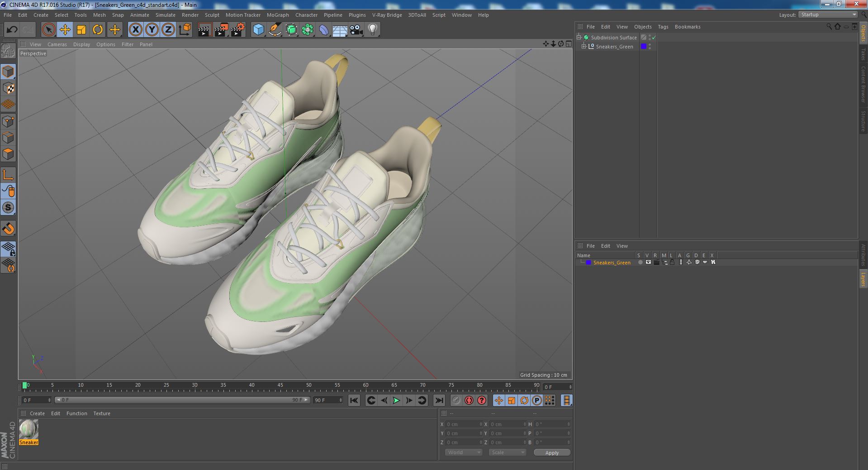The width and height of the screenshot is (868, 470).
Task: Click Render to Picture Viewer icon
Action: click(221, 30)
